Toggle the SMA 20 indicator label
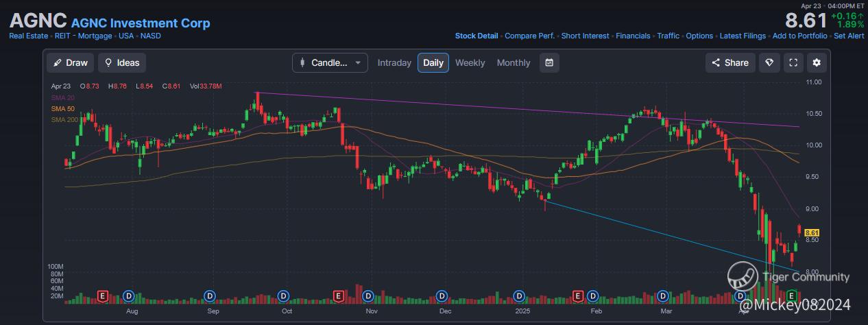The width and height of the screenshot is (868, 325). point(62,98)
